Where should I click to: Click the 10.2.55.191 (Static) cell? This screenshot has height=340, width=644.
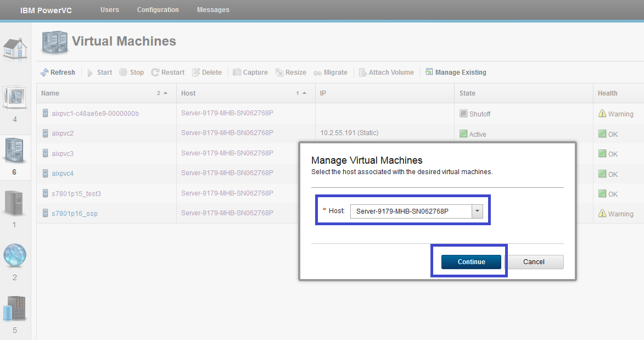click(x=350, y=133)
